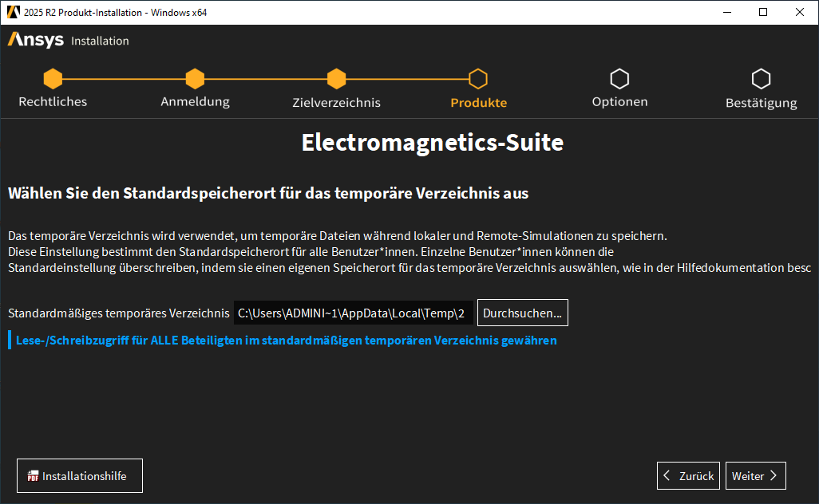Image resolution: width=819 pixels, height=504 pixels.
Task: Click the Anmeldung step hexagon icon
Action: click(x=195, y=79)
